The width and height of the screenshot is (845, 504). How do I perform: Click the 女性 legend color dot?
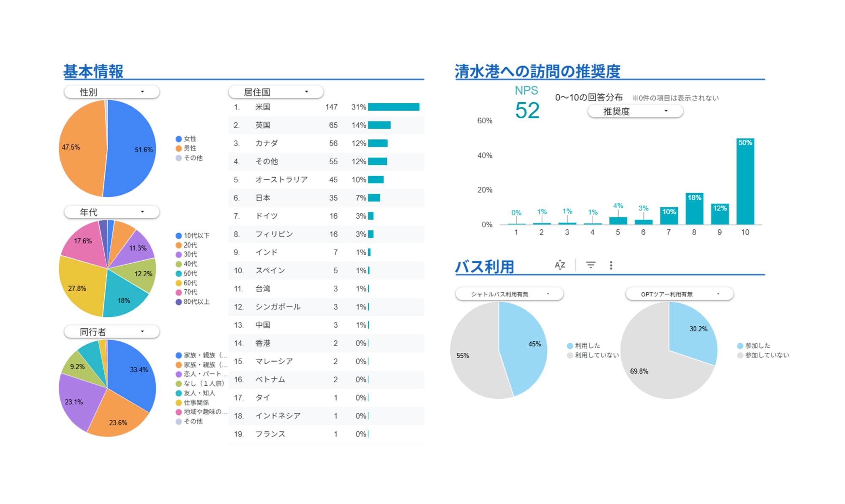(x=179, y=139)
